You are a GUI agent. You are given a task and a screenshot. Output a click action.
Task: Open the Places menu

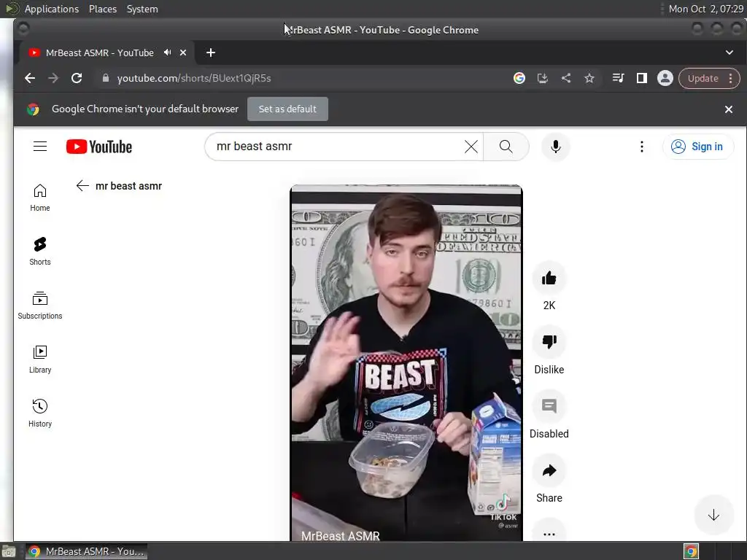(x=102, y=9)
